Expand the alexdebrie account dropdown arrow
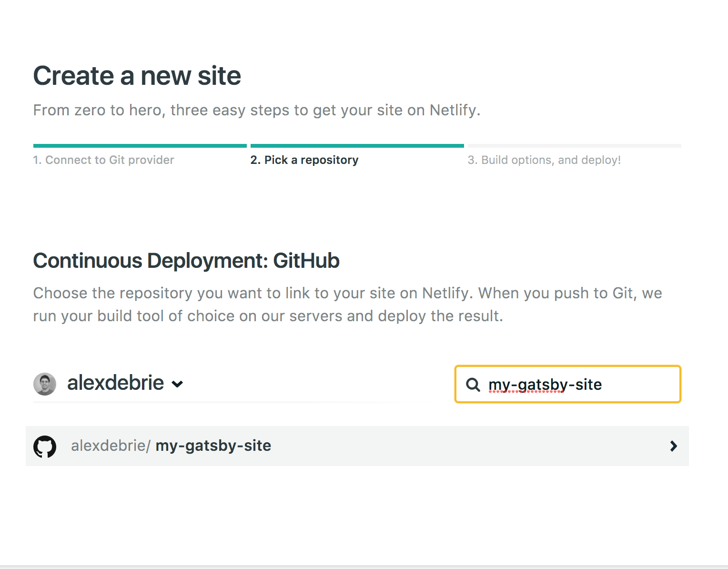The image size is (728, 569). click(177, 384)
